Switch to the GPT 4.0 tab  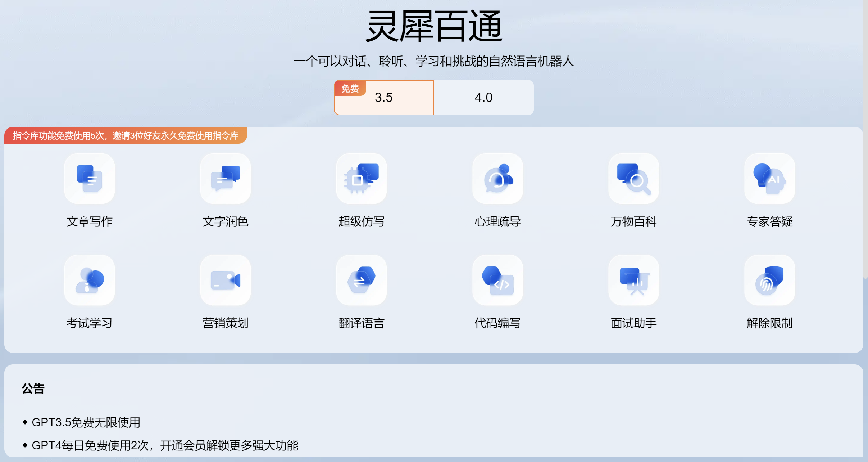pos(484,98)
